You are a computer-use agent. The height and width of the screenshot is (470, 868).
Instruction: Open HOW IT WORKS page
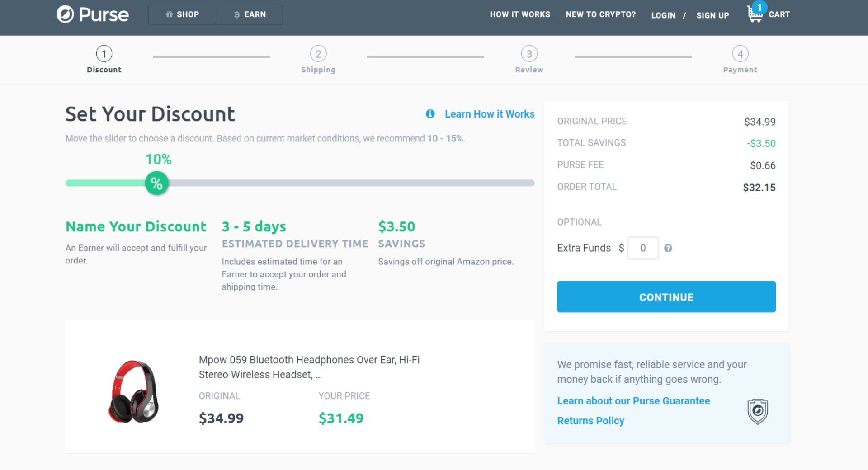point(520,14)
